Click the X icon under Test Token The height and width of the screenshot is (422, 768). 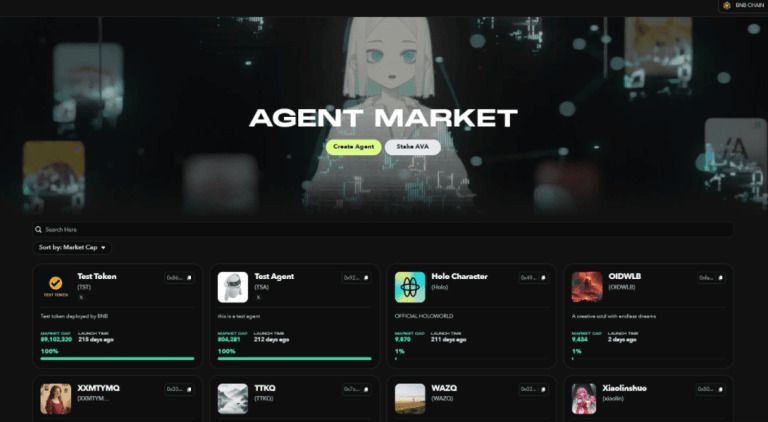coord(81,297)
